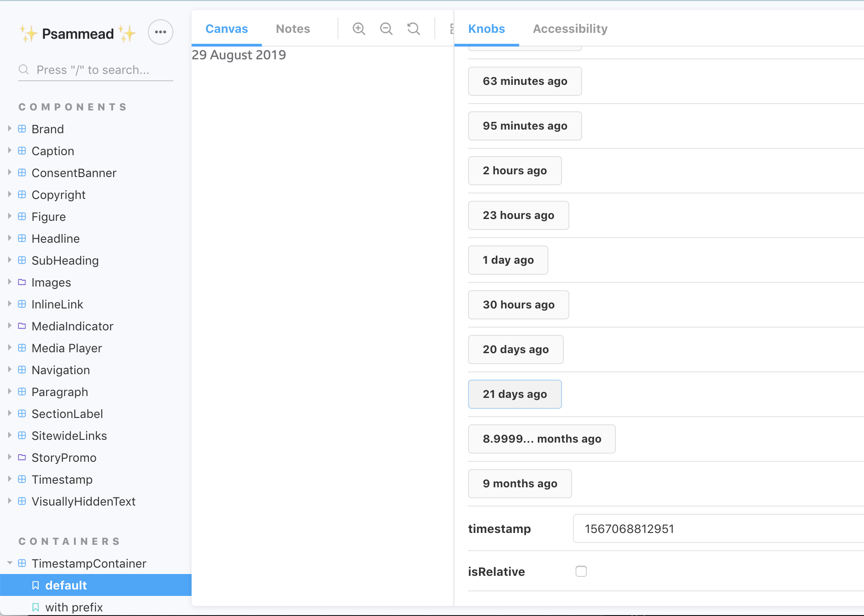Click the bookmark icon next to with prefix
Image resolution: width=864 pixels, height=616 pixels.
click(x=36, y=607)
